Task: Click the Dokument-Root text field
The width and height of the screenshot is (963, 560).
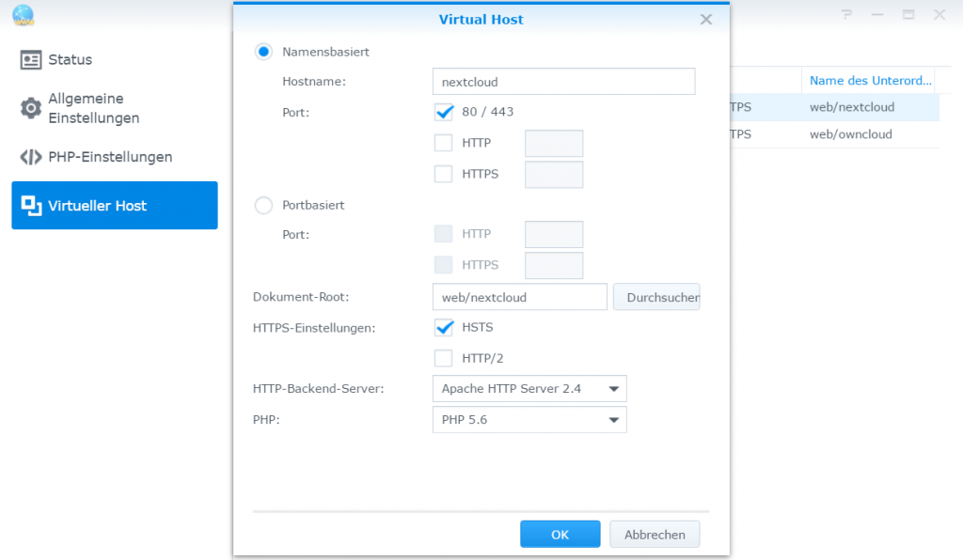Action: (518, 296)
